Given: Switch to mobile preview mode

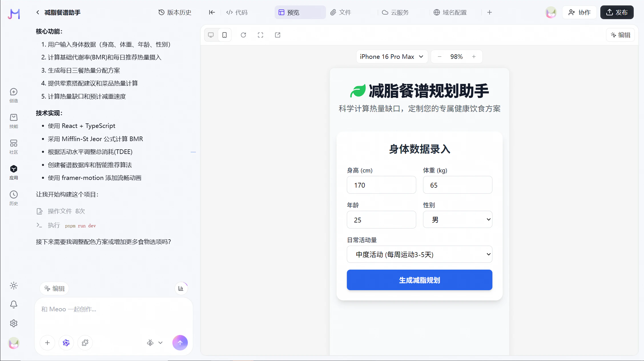Looking at the screenshot, I should [225, 35].
